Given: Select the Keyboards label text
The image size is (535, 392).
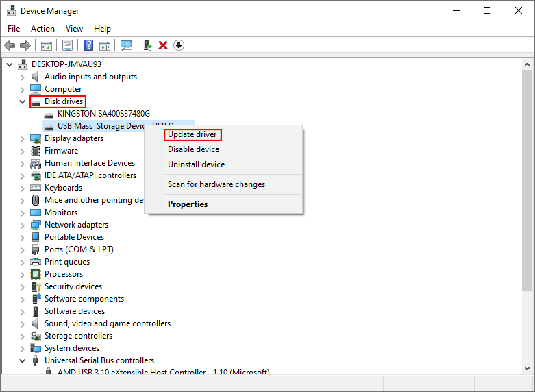Looking at the screenshot, I should click(x=64, y=188).
